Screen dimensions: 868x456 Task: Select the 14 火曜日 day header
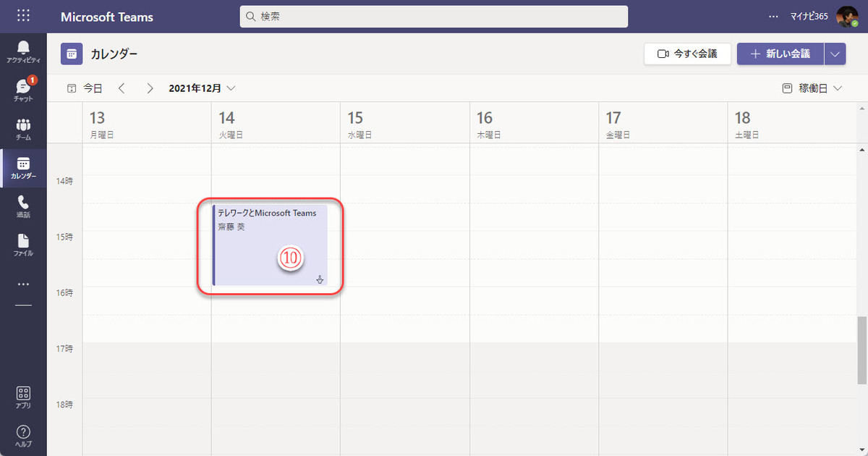pyautogui.click(x=276, y=123)
